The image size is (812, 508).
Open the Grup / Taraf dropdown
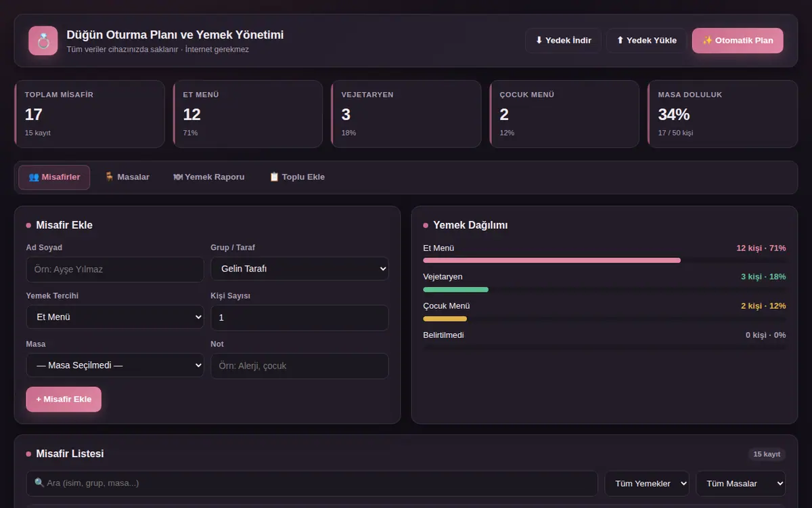tap(300, 269)
